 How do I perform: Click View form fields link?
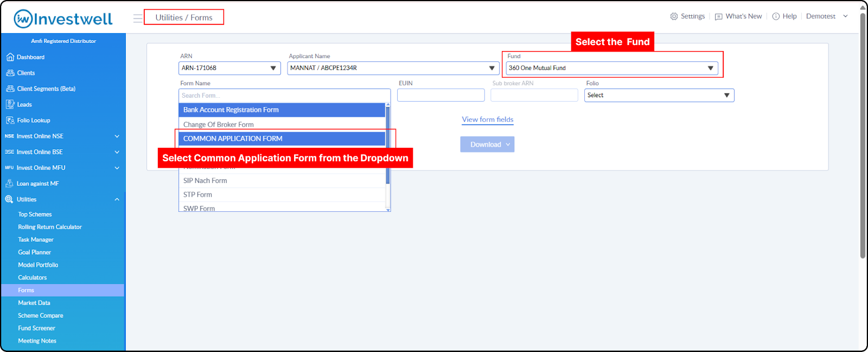pyautogui.click(x=488, y=120)
